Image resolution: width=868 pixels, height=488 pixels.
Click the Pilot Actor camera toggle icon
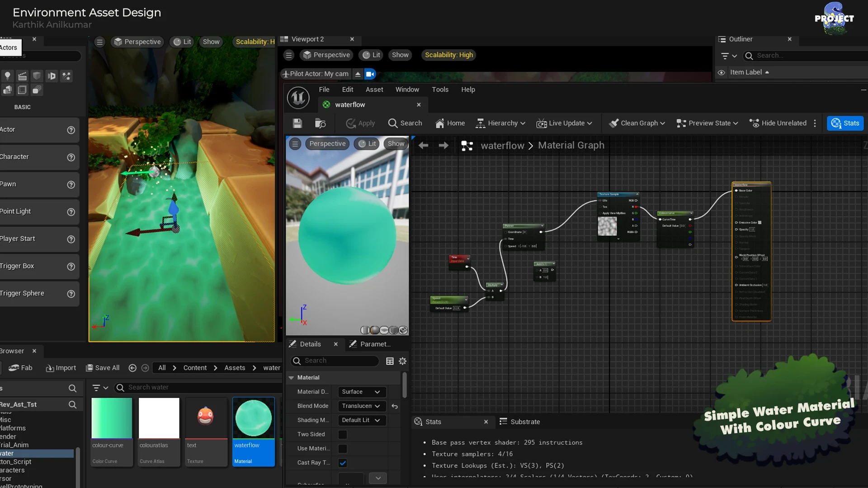point(370,74)
